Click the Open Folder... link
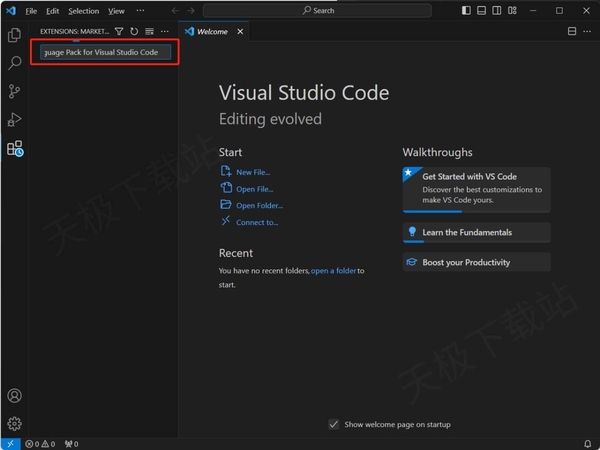 [259, 205]
